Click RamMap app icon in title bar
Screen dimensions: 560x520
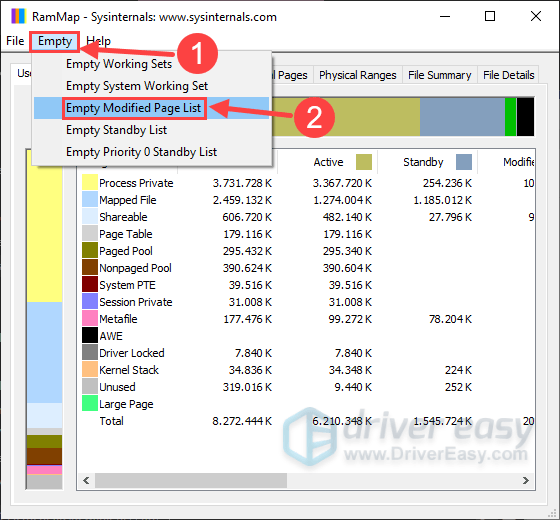point(18,16)
